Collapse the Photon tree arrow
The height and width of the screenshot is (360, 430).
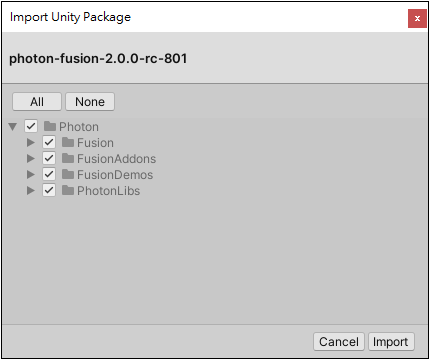coord(13,127)
